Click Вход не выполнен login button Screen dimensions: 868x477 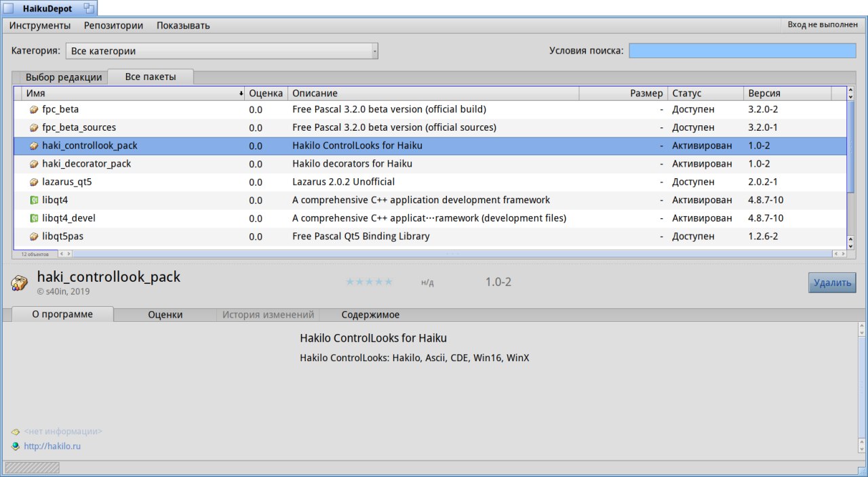point(823,24)
